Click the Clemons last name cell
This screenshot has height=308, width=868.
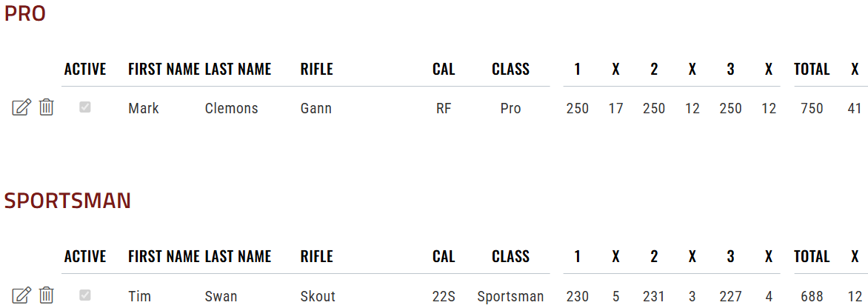tap(231, 108)
